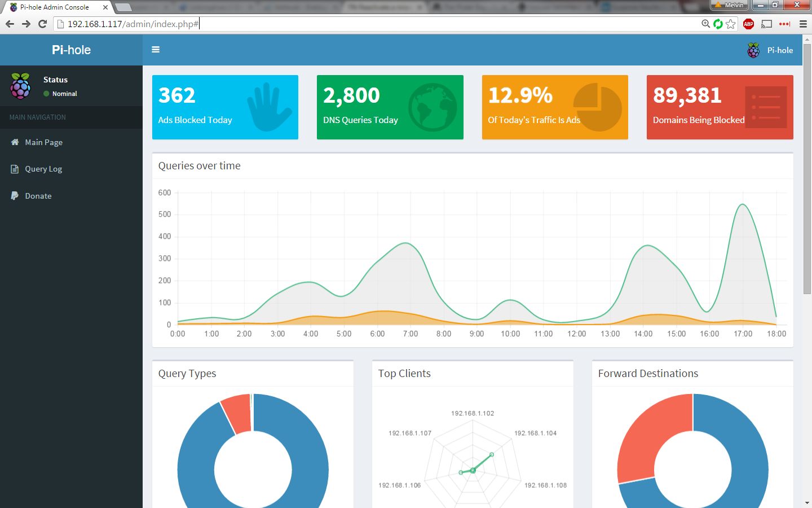Click the 362 Ads Blocked Today value
This screenshot has height=508, width=812.
point(176,95)
